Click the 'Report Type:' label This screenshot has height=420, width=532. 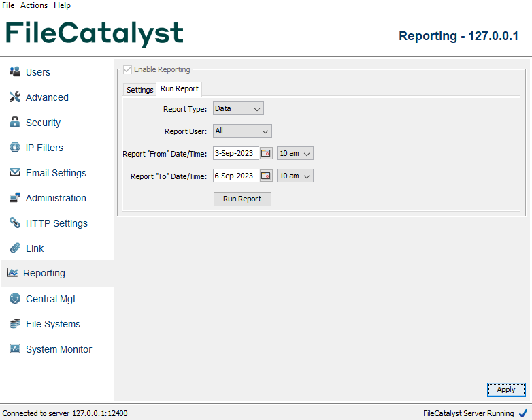[x=185, y=109]
